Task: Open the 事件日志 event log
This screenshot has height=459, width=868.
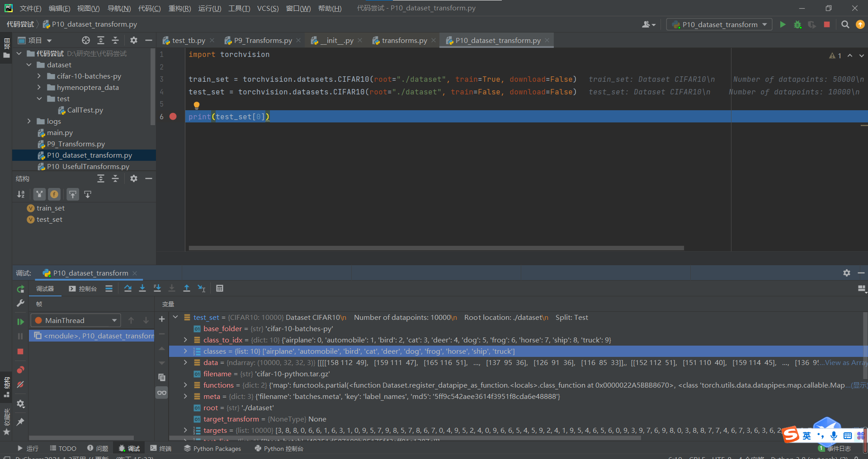Action: click(x=835, y=449)
